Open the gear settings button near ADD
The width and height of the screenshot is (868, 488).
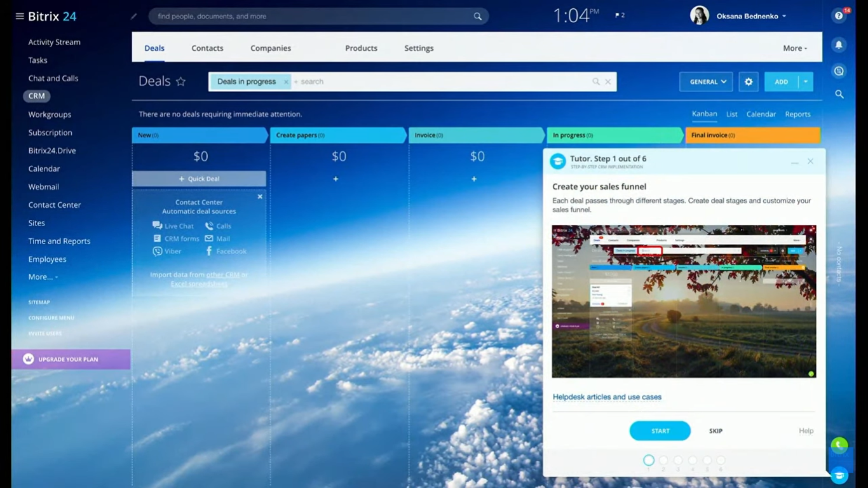[749, 81]
